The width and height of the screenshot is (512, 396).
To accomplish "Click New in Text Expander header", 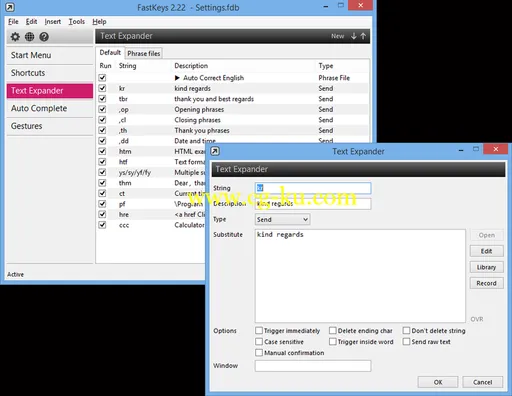I will [337, 36].
